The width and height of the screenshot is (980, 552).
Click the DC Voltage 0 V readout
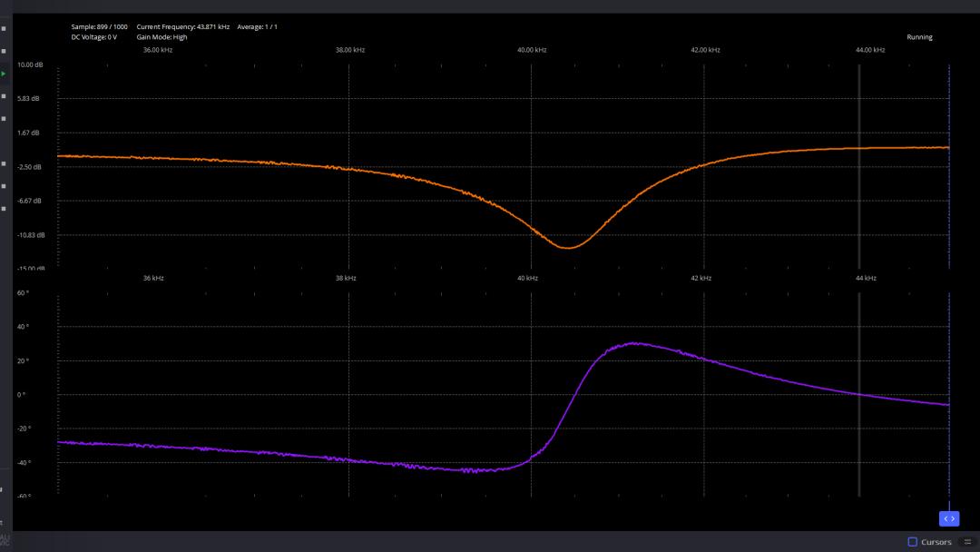point(93,37)
